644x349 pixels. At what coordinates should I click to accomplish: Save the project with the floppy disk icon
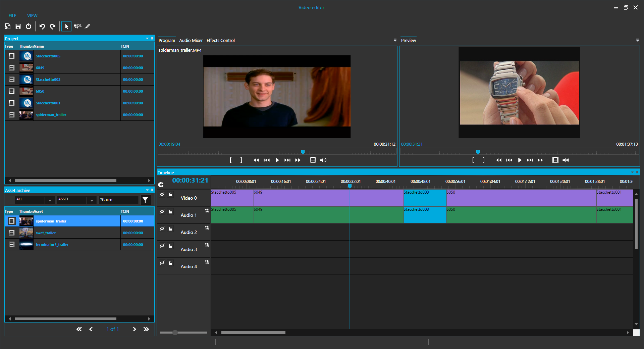(x=18, y=26)
